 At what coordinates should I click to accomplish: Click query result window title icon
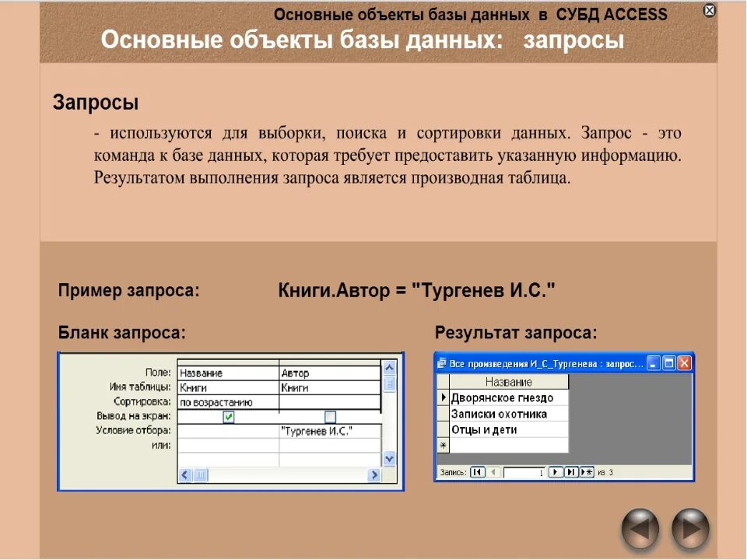point(442,363)
